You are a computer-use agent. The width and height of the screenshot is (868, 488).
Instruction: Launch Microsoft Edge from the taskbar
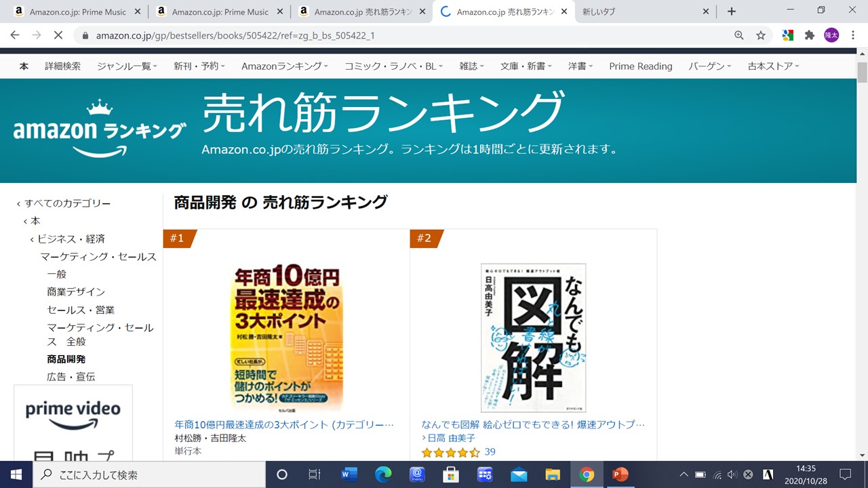pos(383,474)
